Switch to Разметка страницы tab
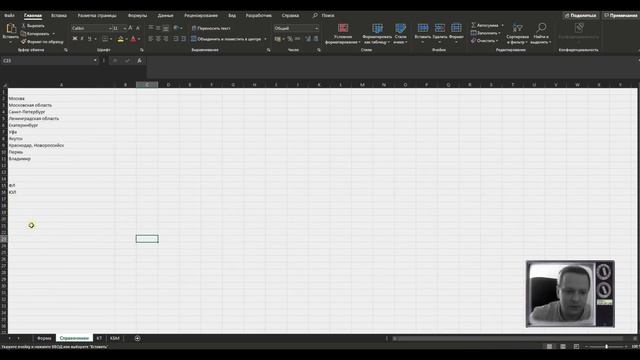 [97, 16]
